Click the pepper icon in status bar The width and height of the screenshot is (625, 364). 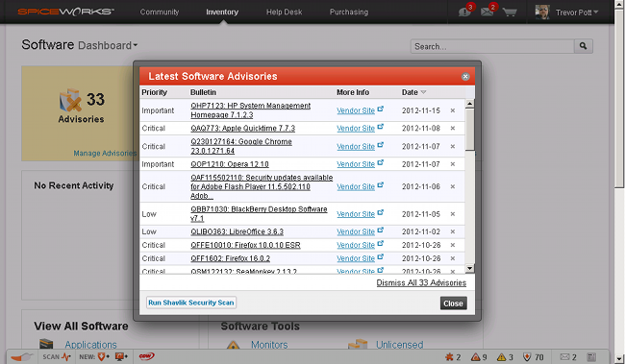[22, 357]
